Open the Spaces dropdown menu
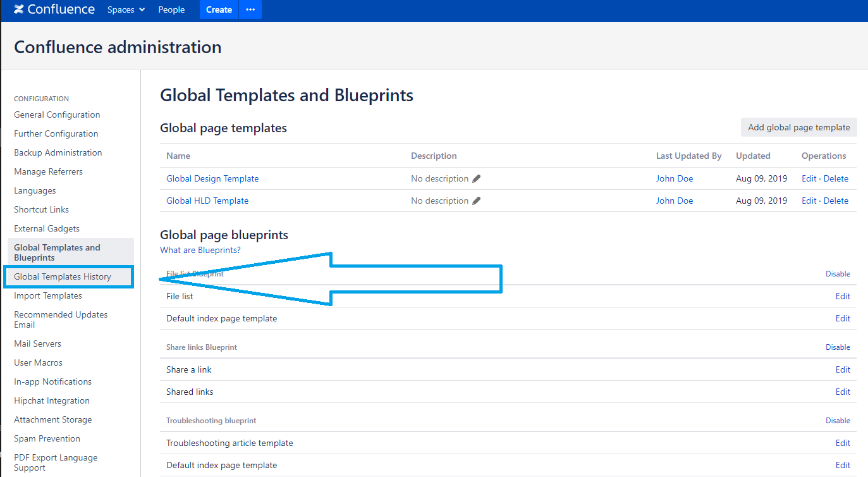The image size is (868, 477). point(126,9)
